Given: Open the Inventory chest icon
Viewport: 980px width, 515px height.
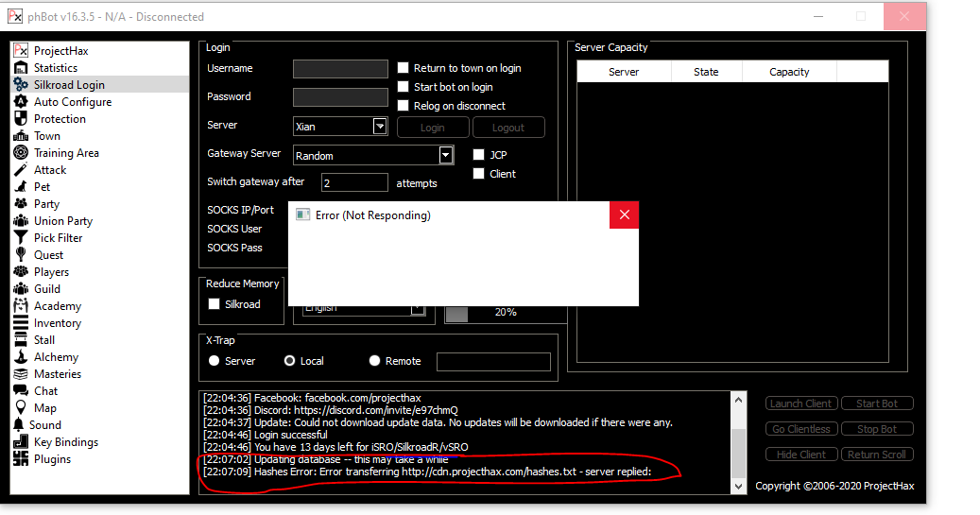Looking at the screenshot, I should (21, 323).
